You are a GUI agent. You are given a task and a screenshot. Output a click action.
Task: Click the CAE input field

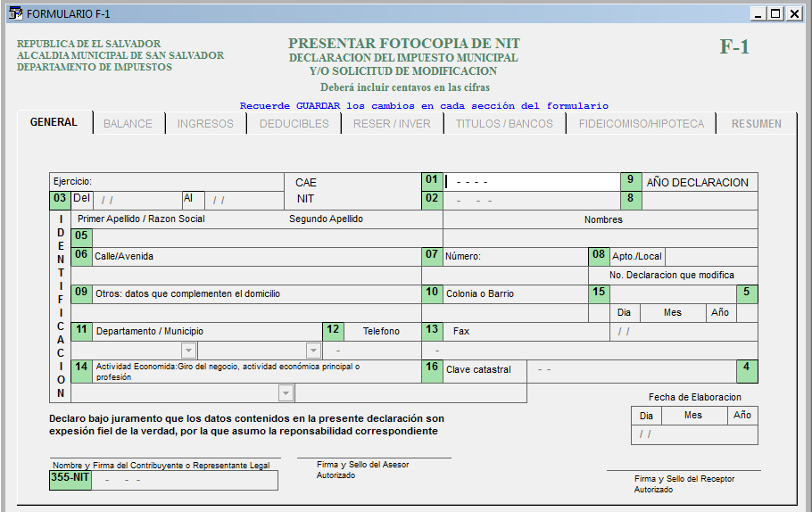[531, 182]
